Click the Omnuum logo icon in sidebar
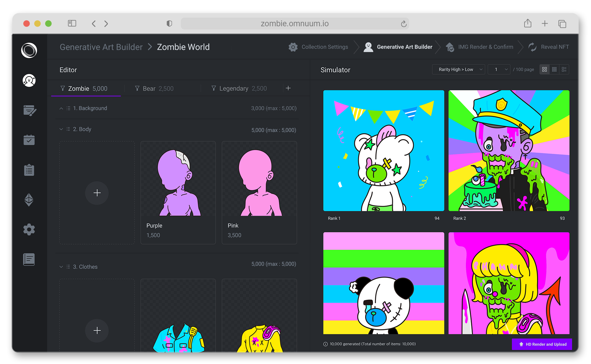591x364 pixels. tap(29, 50)
